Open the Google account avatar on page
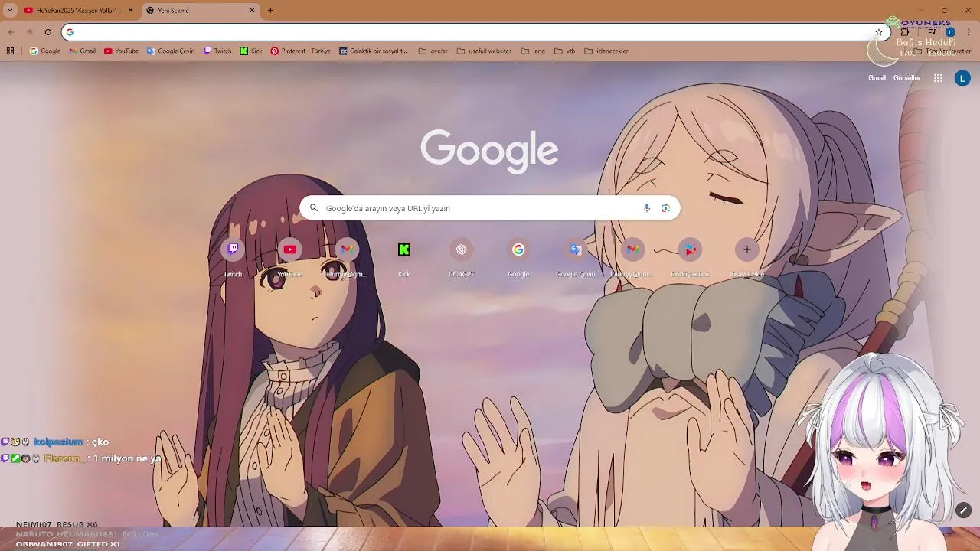The height and width of the screenshot is (551, 980). (x=962, y=78)
